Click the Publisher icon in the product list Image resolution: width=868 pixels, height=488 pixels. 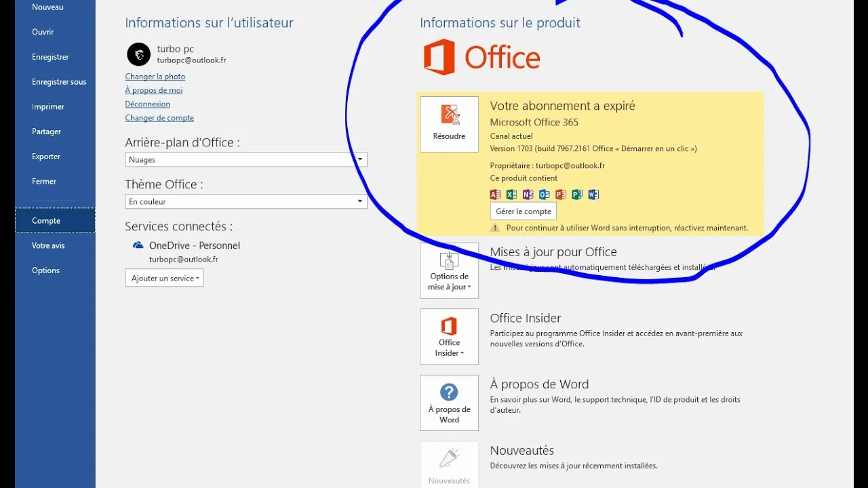(577, 195)
